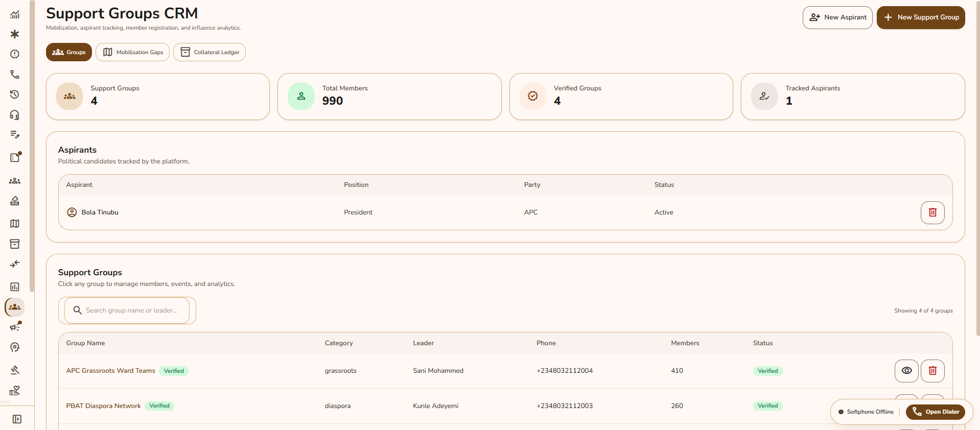
Task: Click the Bola Tinubu aspirant name
Action: (100, 212)
